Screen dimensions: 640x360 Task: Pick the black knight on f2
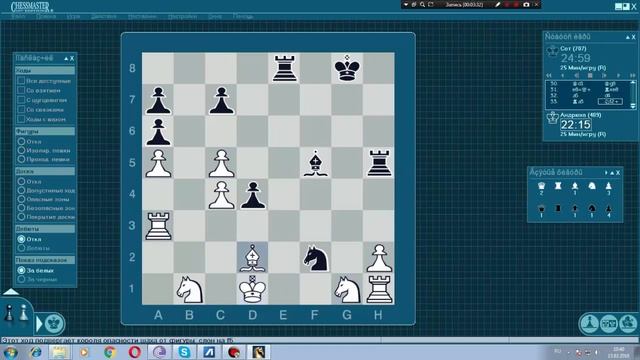pos(316,258)
